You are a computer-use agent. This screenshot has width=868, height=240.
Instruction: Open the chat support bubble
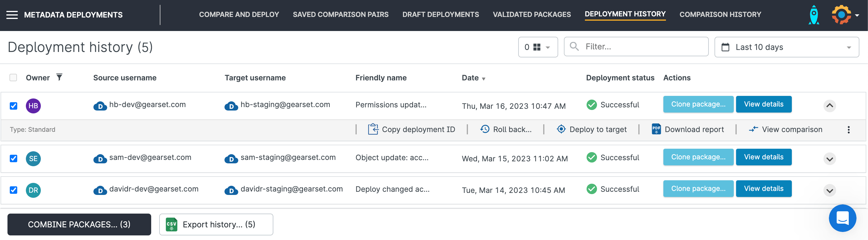click(x=842, y=218)
